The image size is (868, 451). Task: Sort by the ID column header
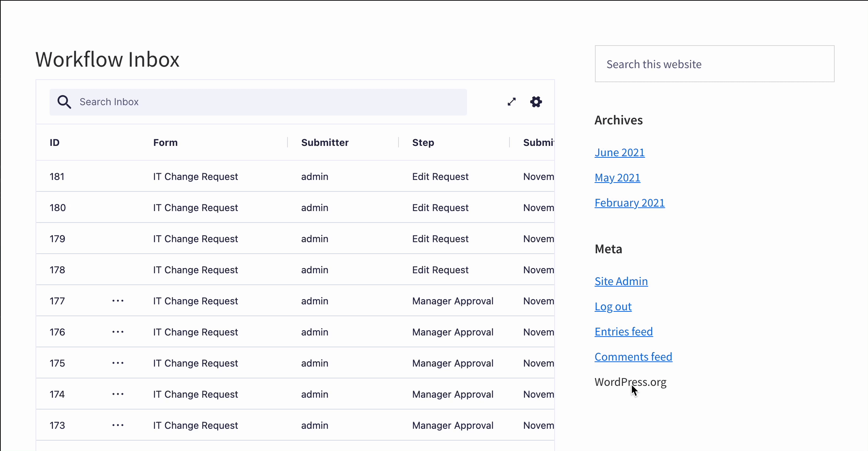pyautogui.click(x=55, y=143)
